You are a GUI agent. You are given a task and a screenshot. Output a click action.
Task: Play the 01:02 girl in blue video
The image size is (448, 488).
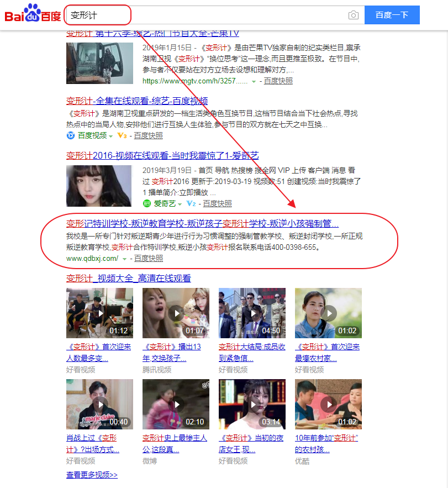[328, 313]
